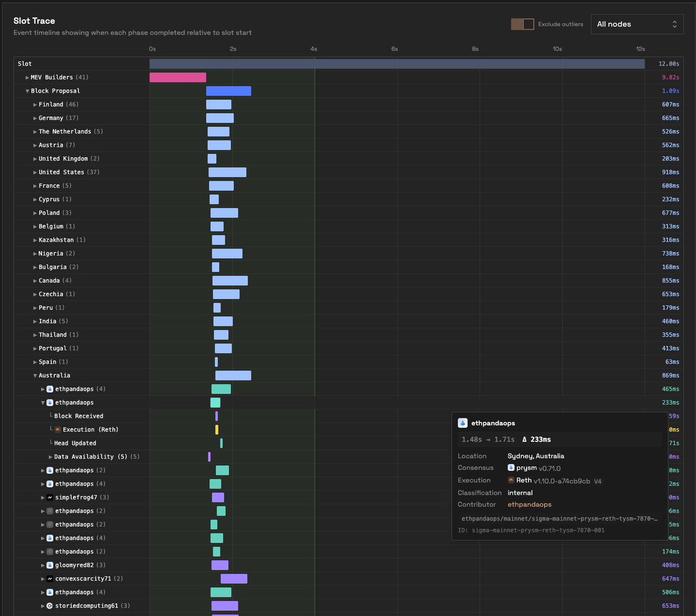Click the 1.09s Block Proposal duration

pyautogui.click(x=670, y=91)
